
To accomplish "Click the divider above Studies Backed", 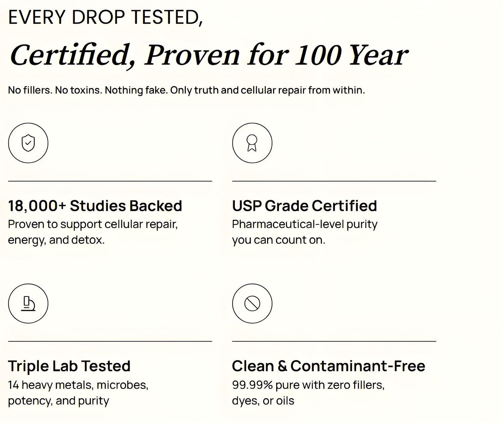I will [110, 181].
